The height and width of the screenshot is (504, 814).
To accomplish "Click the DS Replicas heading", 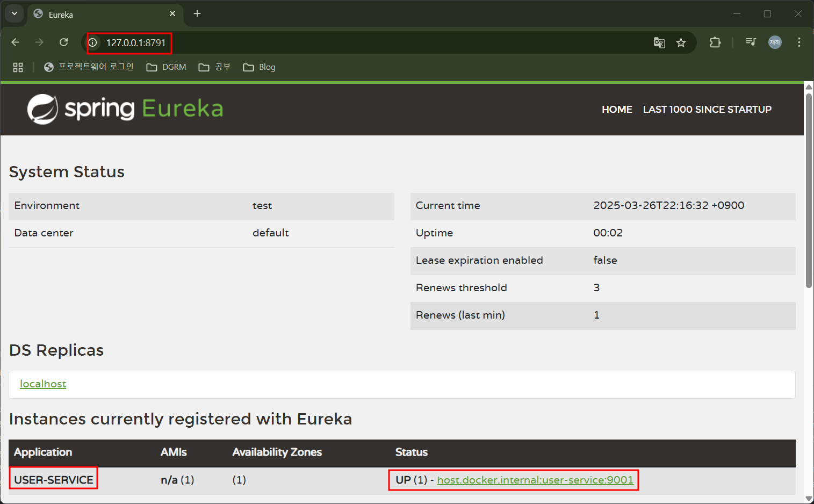I will pyautogui.click(x=56, y=350).
